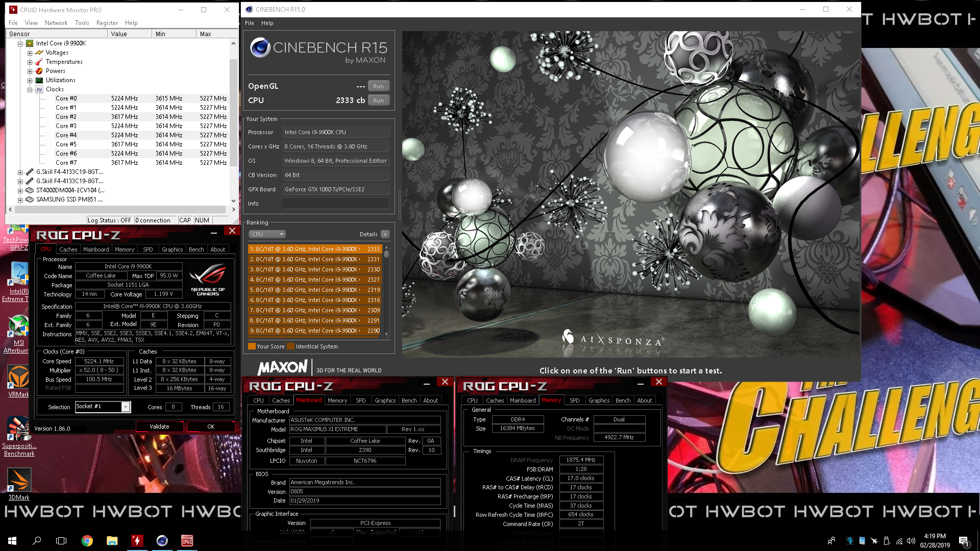The image size is (980, 551).
Task: Open the Socket #1 selection dropdown
Action: (125, 407)
